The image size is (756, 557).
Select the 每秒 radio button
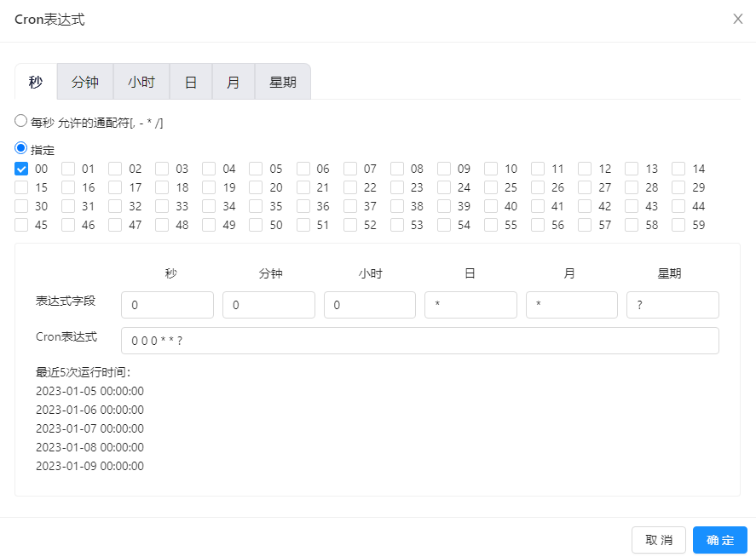[21, 121]
